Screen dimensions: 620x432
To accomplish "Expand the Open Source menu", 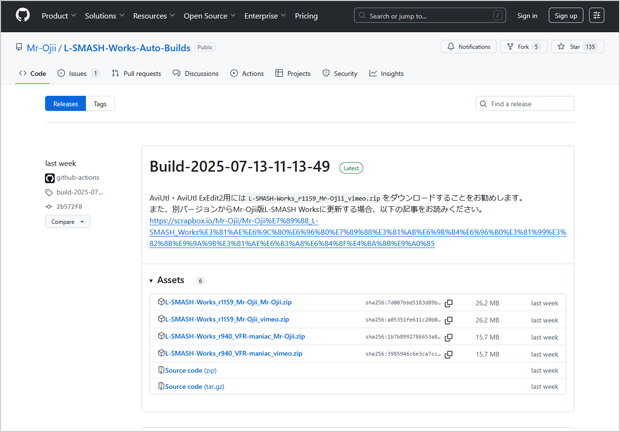I will pos(209,16).
